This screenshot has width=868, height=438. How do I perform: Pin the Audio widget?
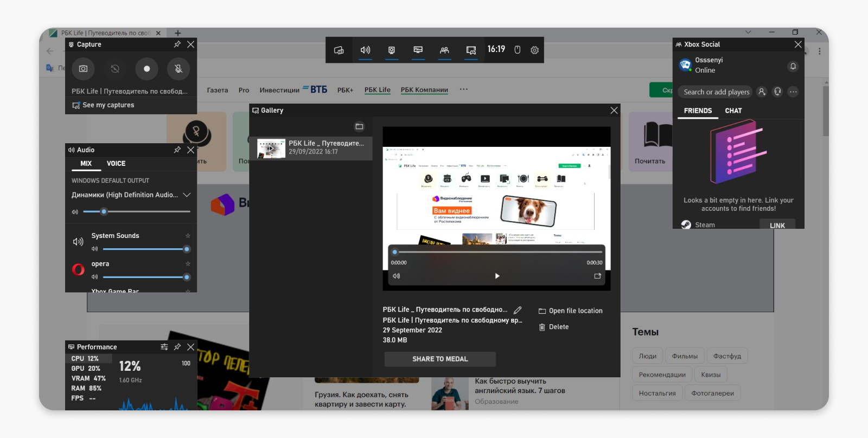coord(177,150)
